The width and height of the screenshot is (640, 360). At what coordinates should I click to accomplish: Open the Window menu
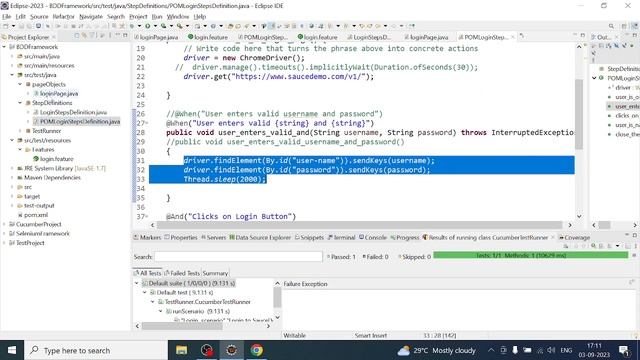click(x=178, y=16)
